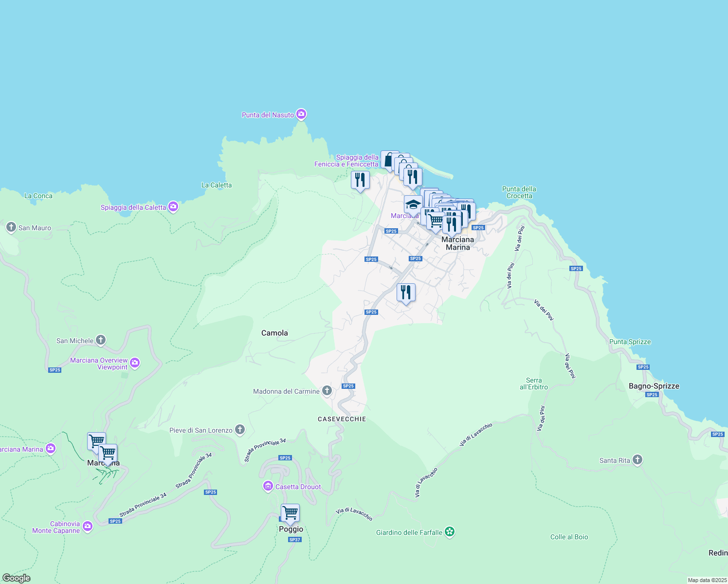Open the San Mauro church icon
Viewport: 728px width, 584px height.
pyautogui.click(x=11, y=227)
